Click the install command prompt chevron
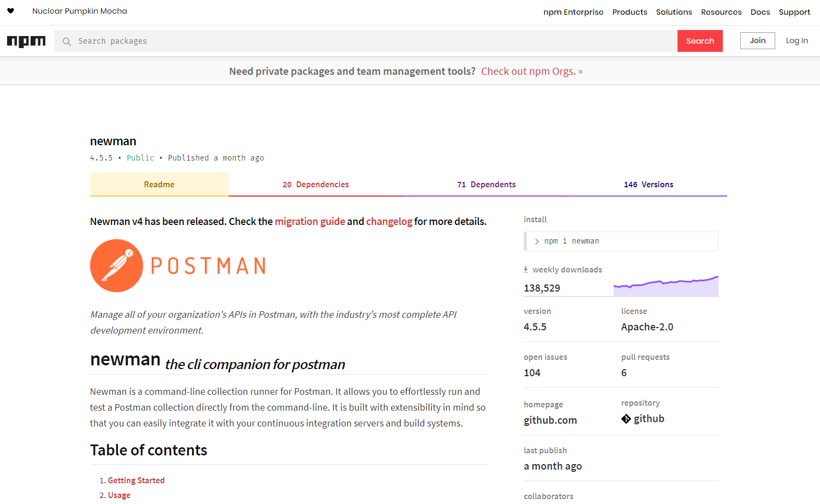This screenshot has width=820, height=504. [x=537, y=241]
